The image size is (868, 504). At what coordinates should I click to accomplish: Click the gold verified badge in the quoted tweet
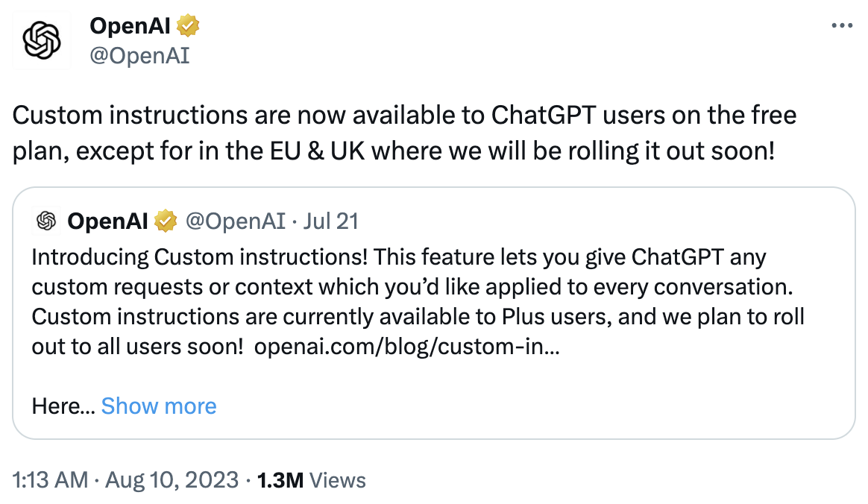(x=165, y=221)
